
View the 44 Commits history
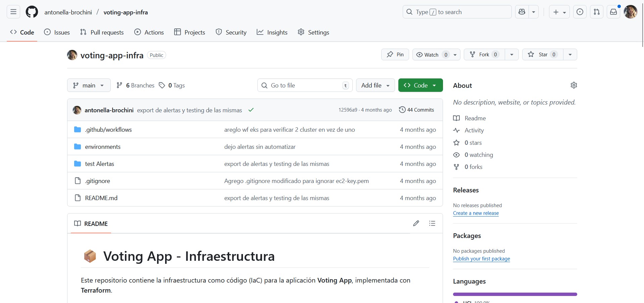(x=416, y=110)
